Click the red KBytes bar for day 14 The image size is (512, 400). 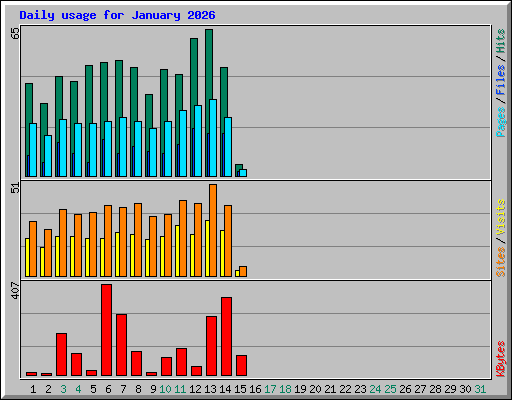coord(227,337)
